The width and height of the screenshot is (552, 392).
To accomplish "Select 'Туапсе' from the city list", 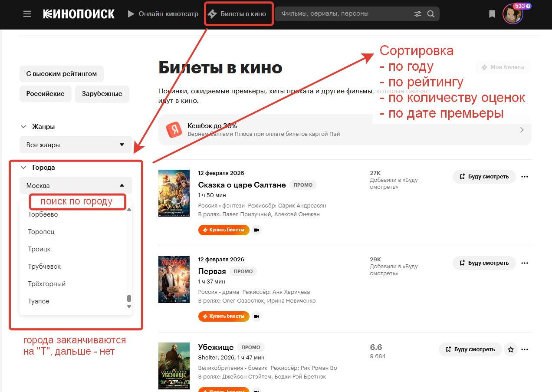I will tap(39, 301).
